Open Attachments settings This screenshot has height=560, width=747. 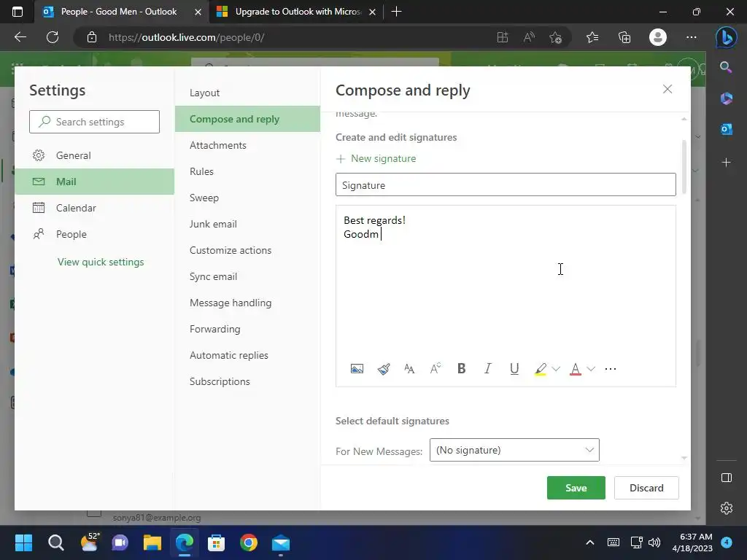point(247,145)
